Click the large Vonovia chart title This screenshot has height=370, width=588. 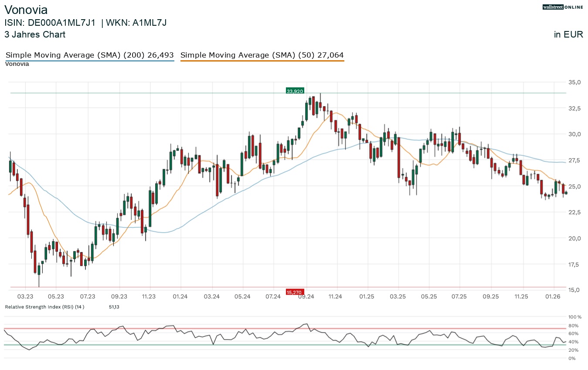tap(26, 10)
